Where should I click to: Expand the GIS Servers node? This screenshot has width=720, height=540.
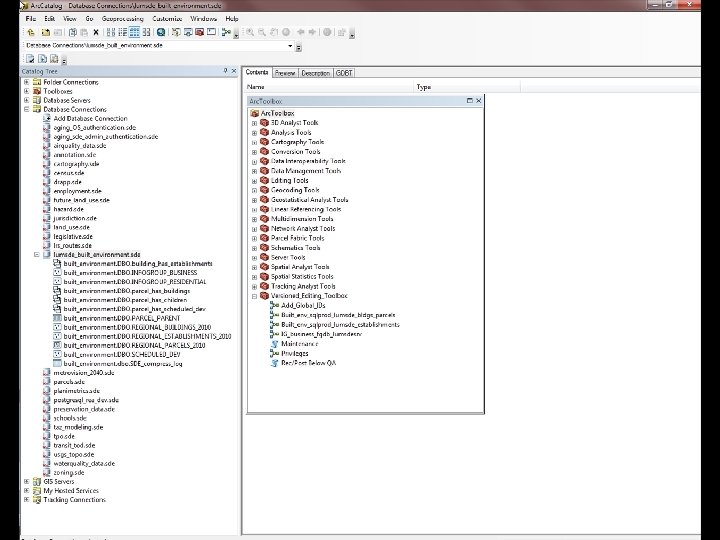point(27,482)
